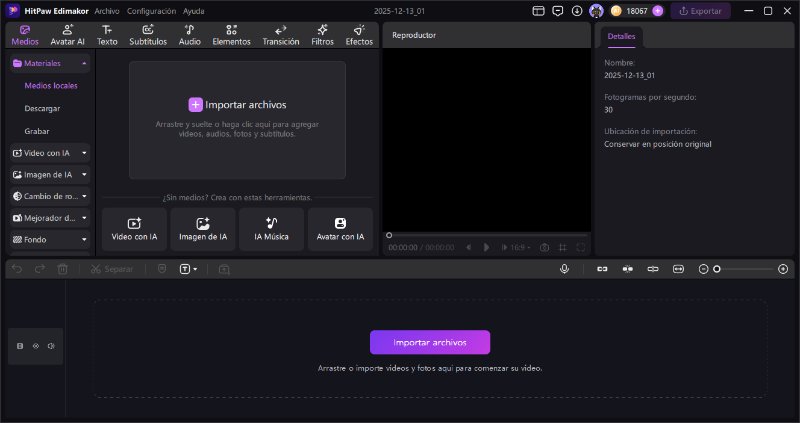Click the Separar split button
Image resolution: width=800 pixels, height=423 pixels.
point(112,269)
